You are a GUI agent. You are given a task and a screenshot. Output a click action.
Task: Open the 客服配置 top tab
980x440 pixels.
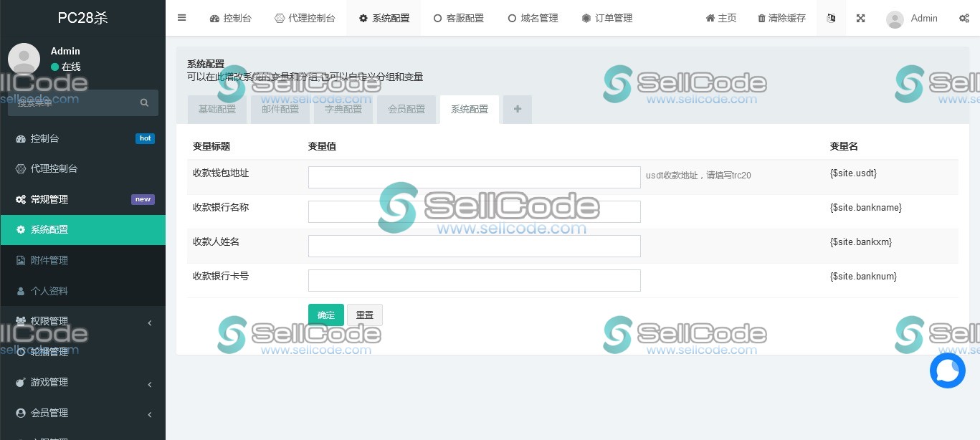click(459, 18)
